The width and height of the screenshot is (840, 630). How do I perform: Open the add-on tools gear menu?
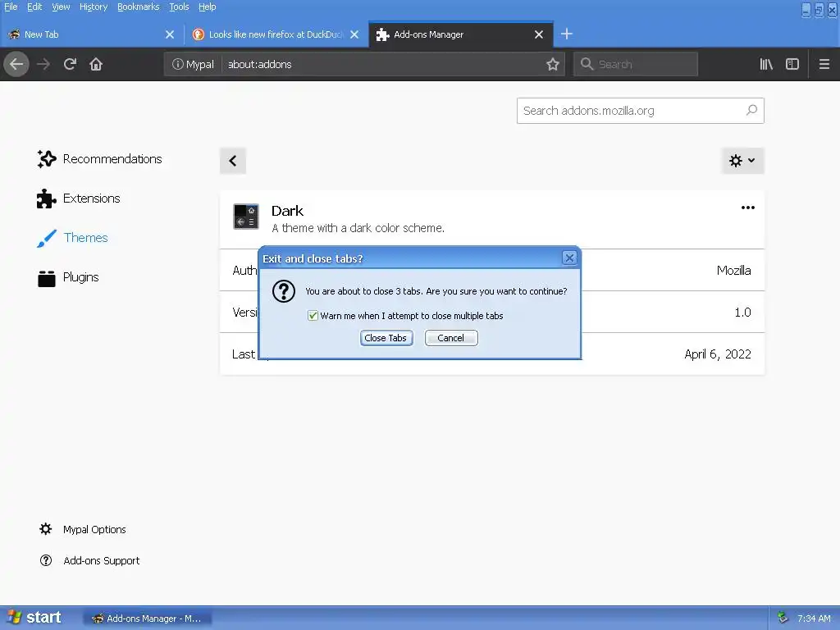click(742, 161)
